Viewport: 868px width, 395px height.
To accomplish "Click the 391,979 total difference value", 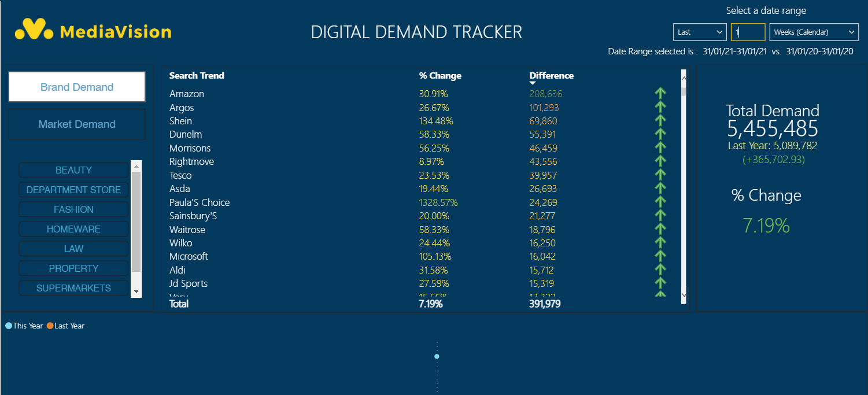I will pyautogui.click(x=545, y=304).
